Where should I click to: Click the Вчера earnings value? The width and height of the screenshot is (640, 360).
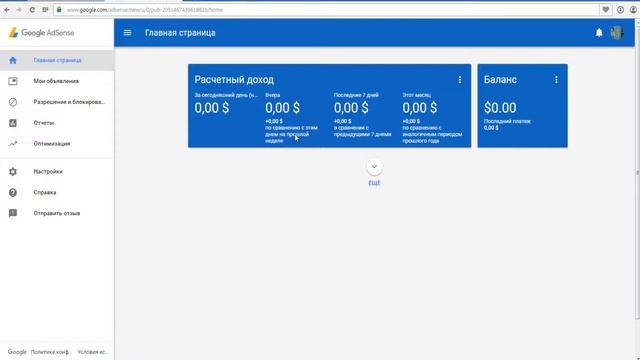point(282,108)
